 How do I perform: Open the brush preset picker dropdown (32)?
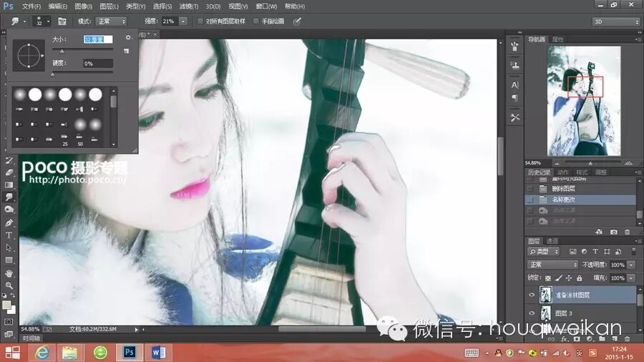click(42, 21)
